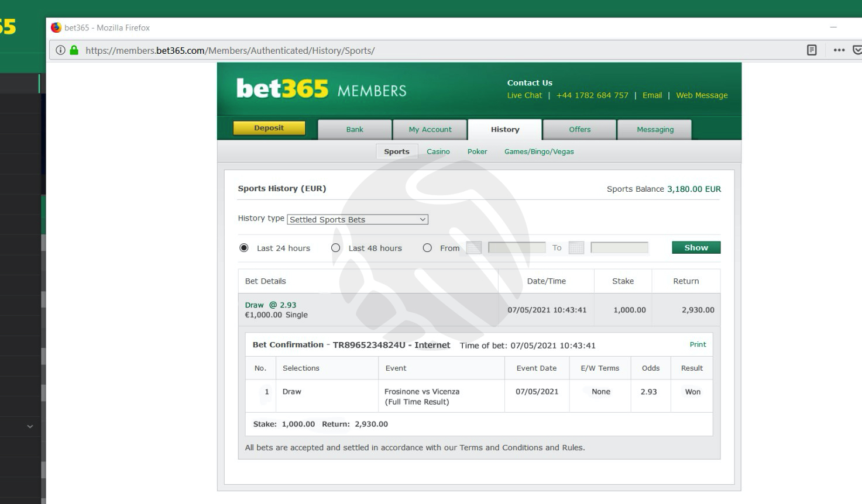Image resolution: width=862 pixels, height=504 pixels.
Task: Click the Return column header
Action: coord(686,281)
